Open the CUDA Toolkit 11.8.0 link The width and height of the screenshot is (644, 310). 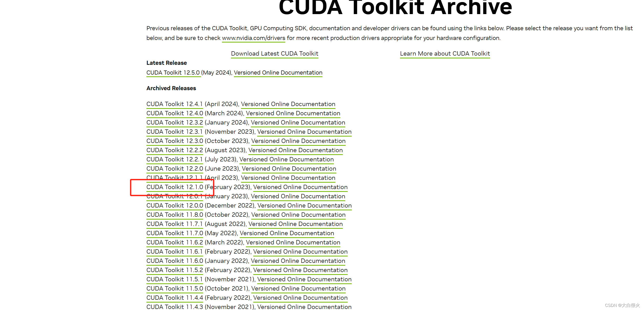tap(175, 215)
